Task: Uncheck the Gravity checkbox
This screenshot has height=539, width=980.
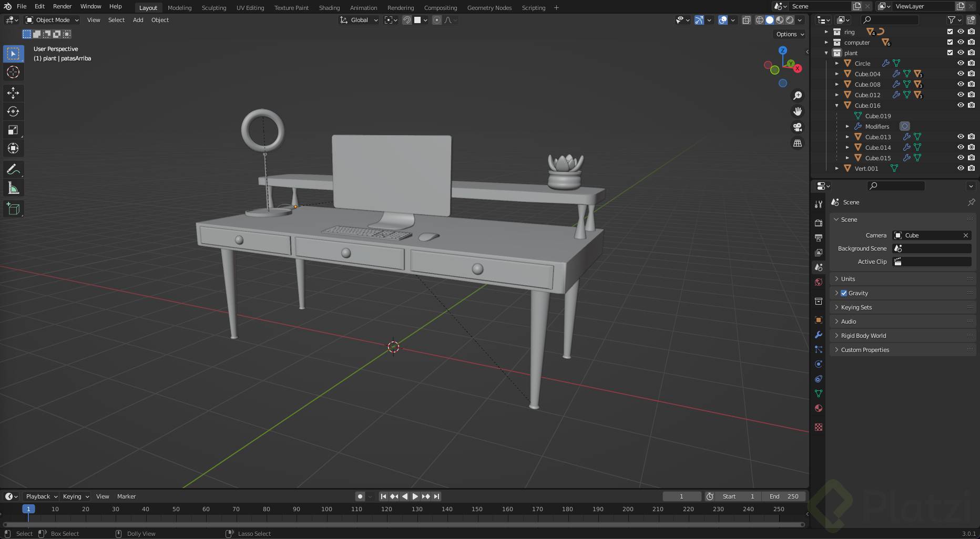Action: (844, 293)
